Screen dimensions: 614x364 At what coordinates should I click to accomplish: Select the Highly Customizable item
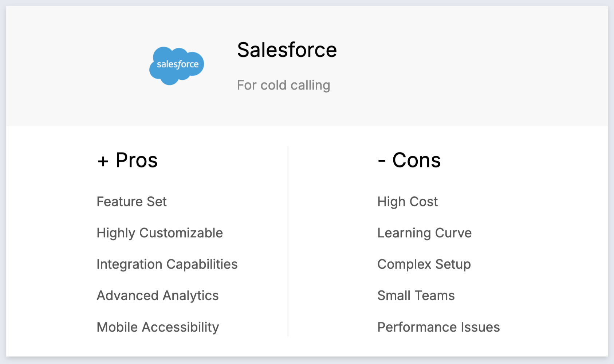(160, 233)
